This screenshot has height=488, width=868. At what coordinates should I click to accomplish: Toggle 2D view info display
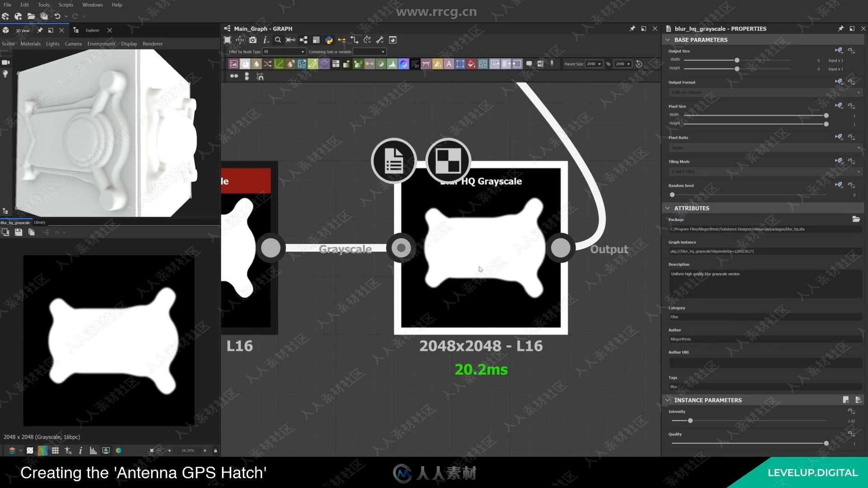[80, 450]
